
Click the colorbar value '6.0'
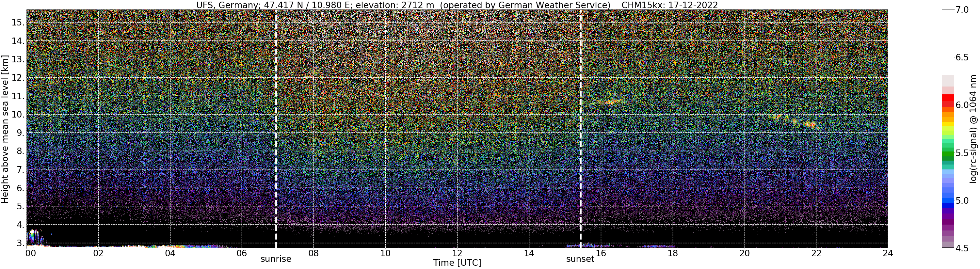961,105
